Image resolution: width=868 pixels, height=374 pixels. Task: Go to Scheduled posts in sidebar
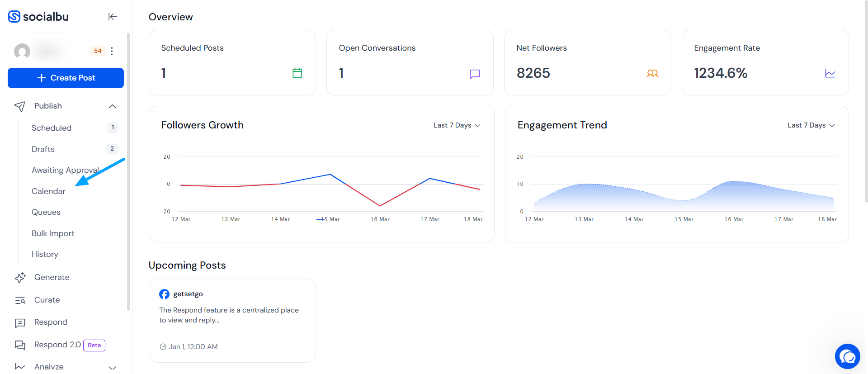click(52, 128)
